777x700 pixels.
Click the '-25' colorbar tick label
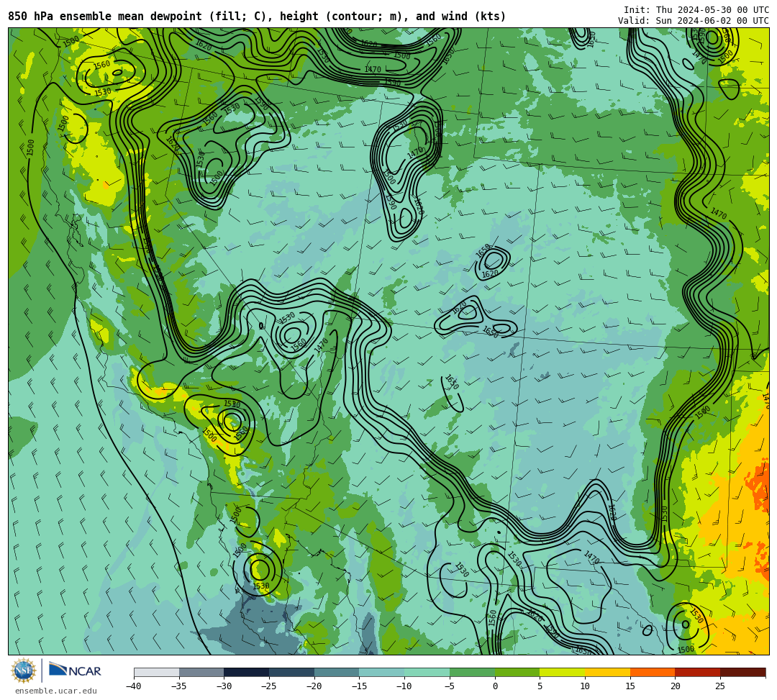pyautogui.click(x=268, y=686)
